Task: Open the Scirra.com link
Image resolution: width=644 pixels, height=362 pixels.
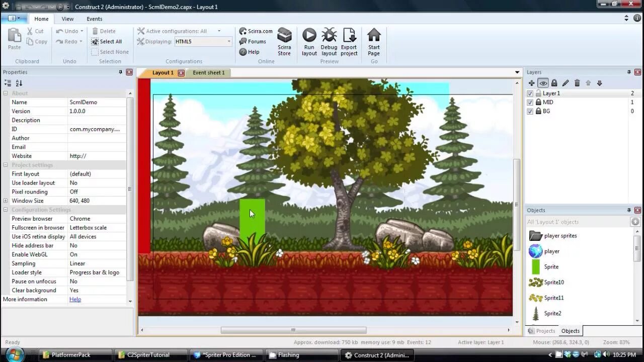Action: pyautogui.click(x=256, y=31)
